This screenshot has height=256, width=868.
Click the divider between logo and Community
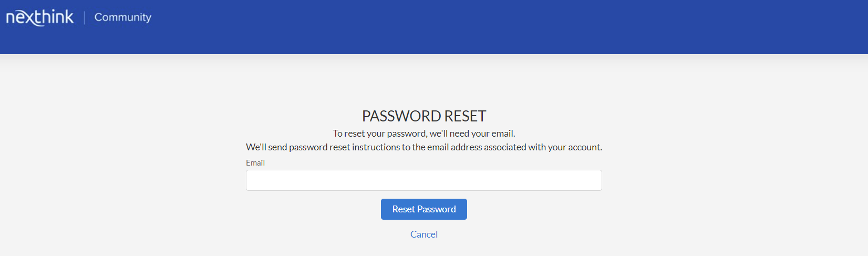pos(84,17)
